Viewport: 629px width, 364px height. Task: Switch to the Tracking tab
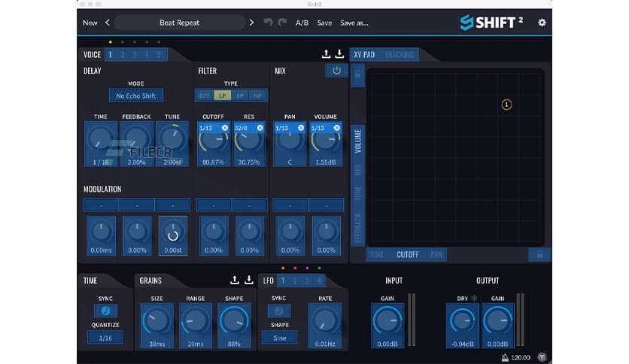[399, 55]
